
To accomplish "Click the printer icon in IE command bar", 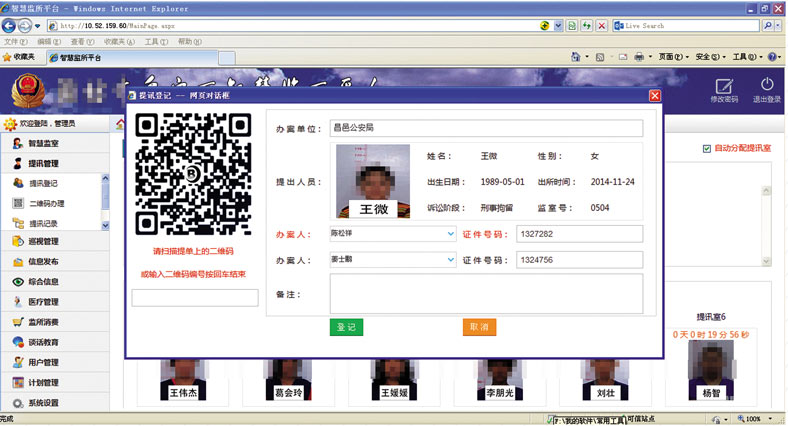I will click(x=639, y=57).
